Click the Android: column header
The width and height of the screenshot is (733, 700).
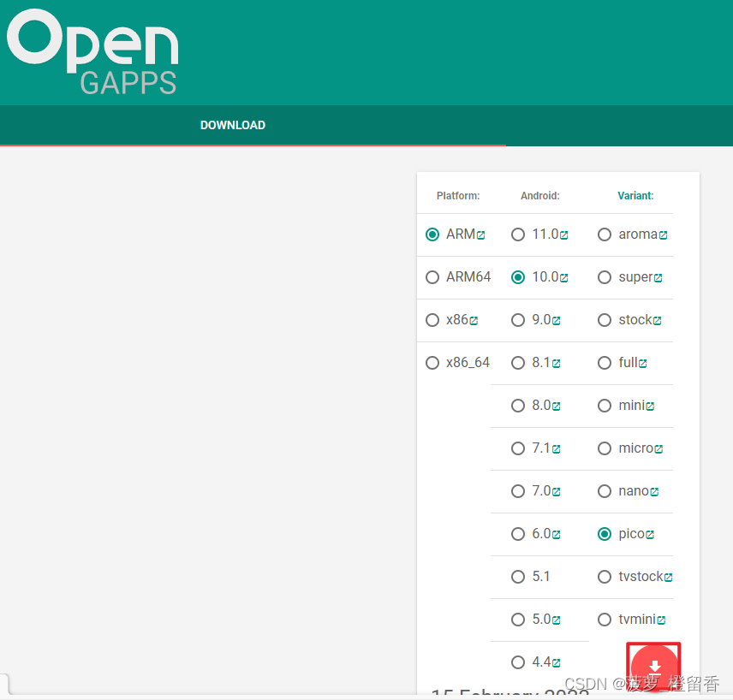pos(540,196)
